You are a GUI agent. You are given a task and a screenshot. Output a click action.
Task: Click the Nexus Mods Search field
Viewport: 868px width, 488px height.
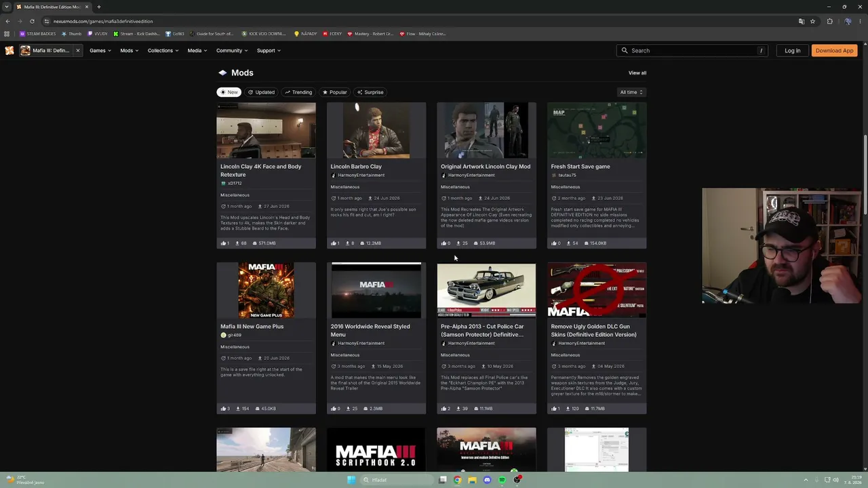(692, 50)
